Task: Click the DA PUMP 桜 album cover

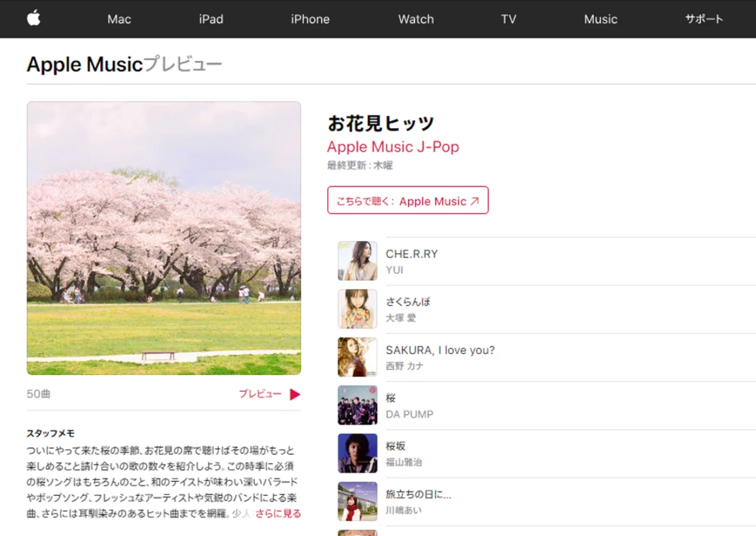Action: click(x=357, y=405)
